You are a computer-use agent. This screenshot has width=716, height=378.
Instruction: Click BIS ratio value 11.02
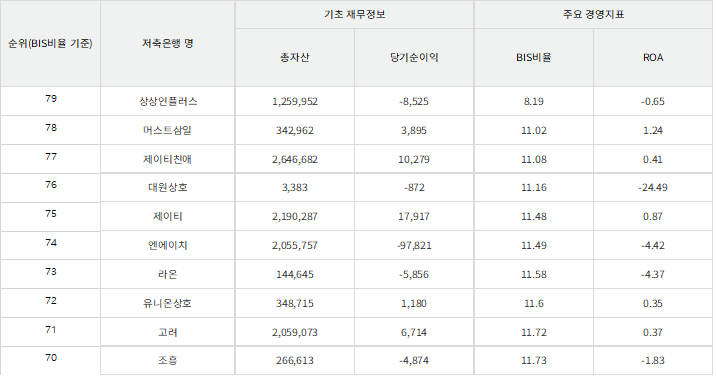coord(533,131)
